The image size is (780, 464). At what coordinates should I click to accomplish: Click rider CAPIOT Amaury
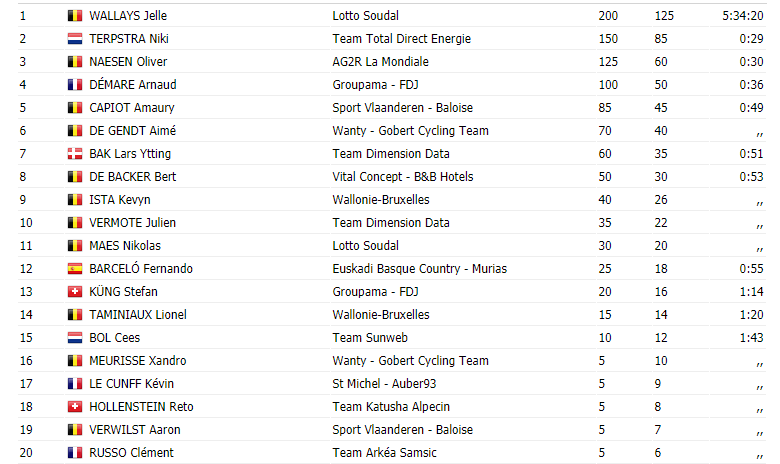click(x=132, y=108)
